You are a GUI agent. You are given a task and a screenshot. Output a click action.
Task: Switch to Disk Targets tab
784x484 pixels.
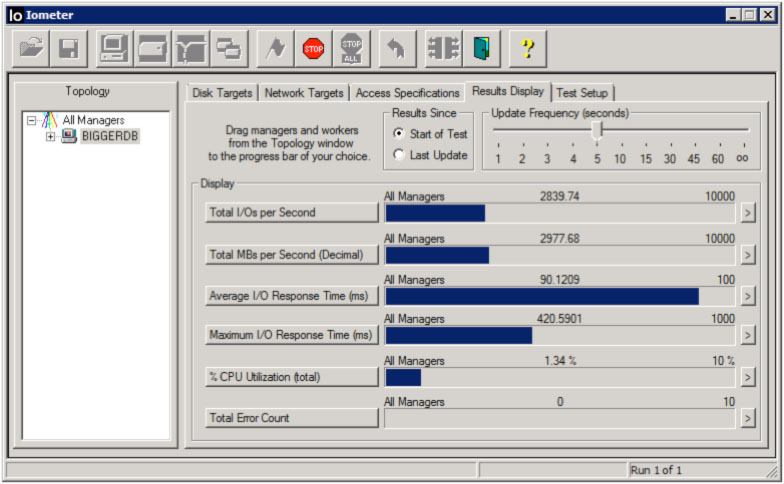click(222, 93)
